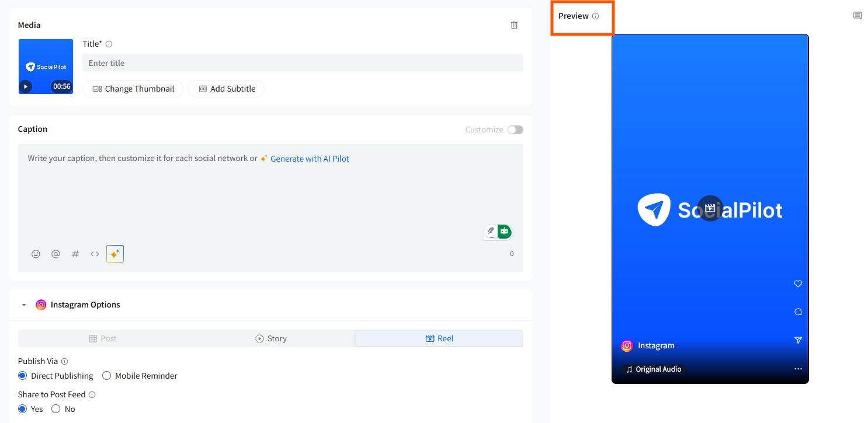The width and height of the screenshot is (868, 423).
Task: Click the heart like icon in preview
Action: [798, 284]
